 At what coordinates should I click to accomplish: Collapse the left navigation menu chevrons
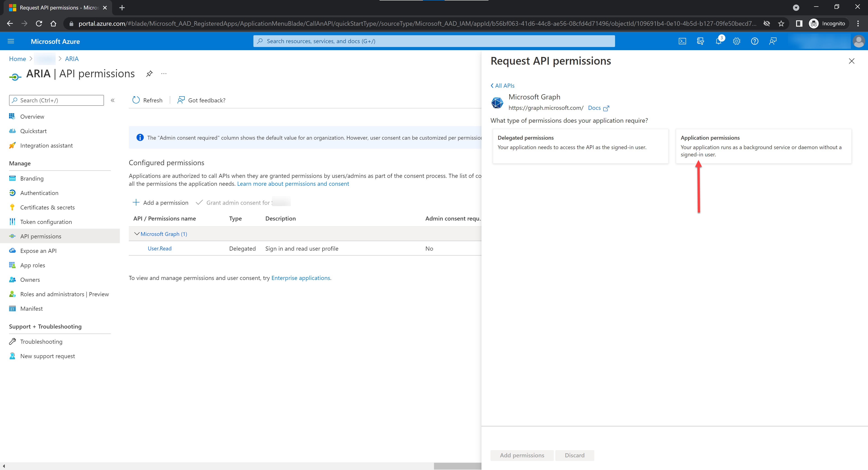click(113, 100)
